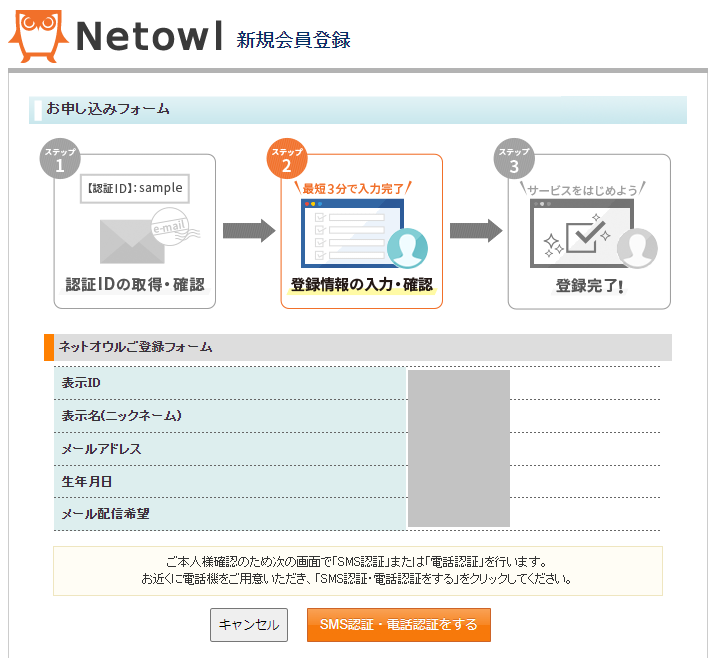Click the キャンセル button
This screenshot has width=718, height=658.
coord(249,625)
